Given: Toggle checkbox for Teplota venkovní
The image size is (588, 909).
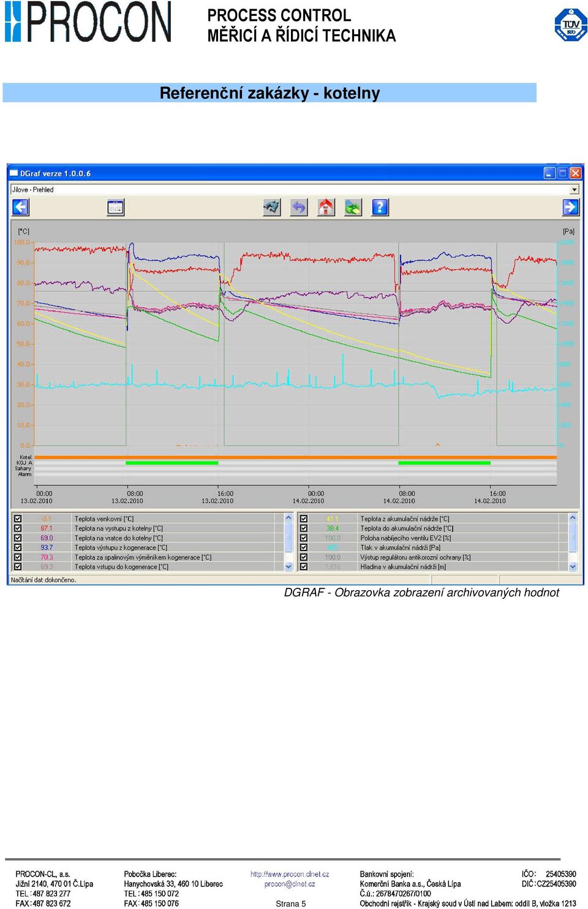Looking at the screenshot, I should coord(18,519).
